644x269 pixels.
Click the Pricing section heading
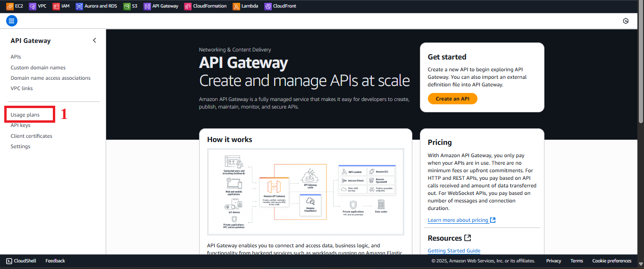pyautogui.click(x=440, y=142)
